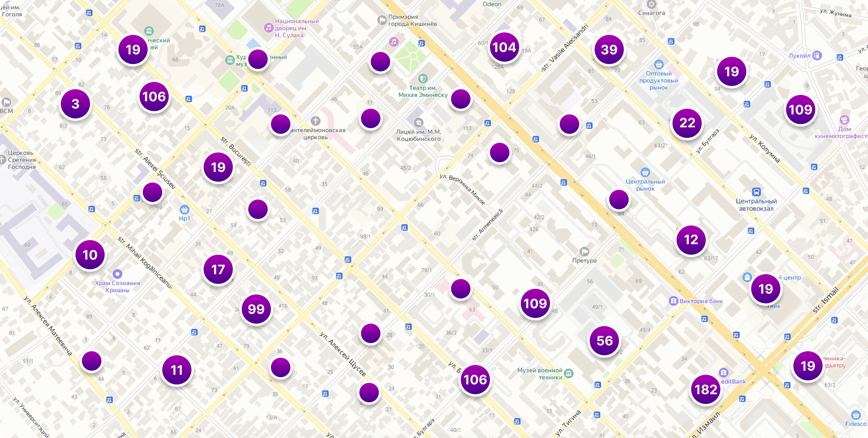
Task: Select the Центральный автовокзал bus icon
Action: point(756,192)
